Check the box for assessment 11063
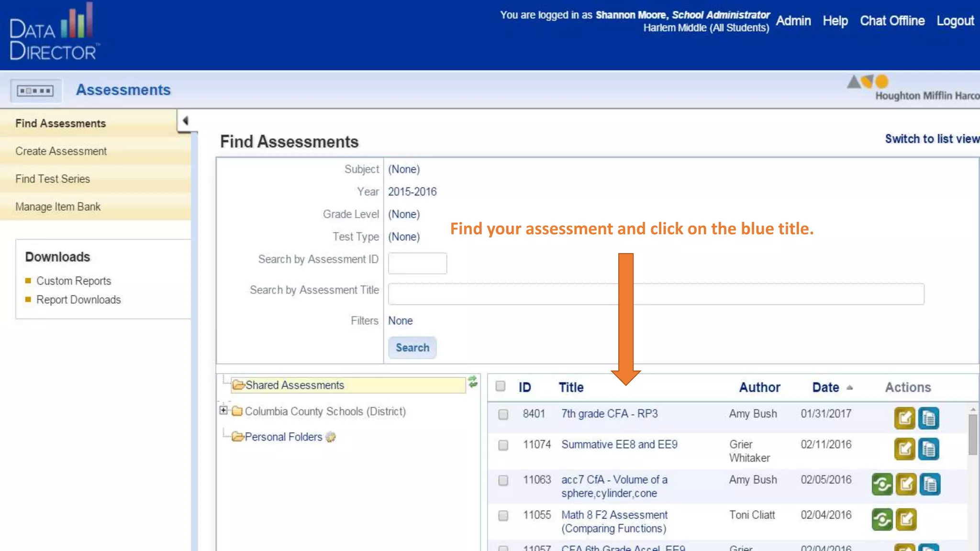The height and width of the screenshot is (551, 980). click(x=503, y=480)
